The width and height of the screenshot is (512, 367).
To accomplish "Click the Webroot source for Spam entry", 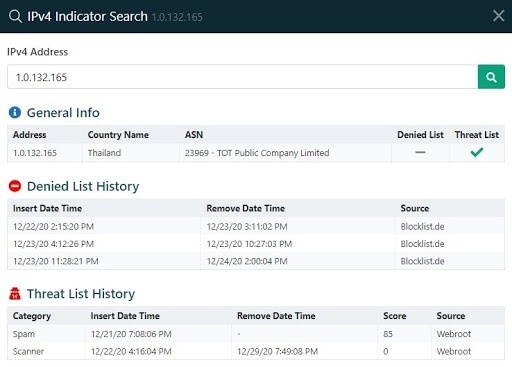I will click(454, 334).
